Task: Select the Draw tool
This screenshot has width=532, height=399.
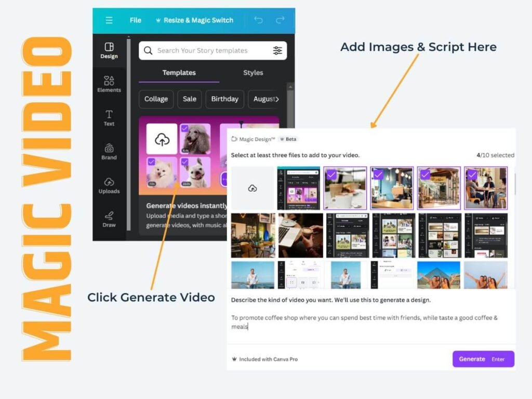Action: (x=109, y=219)
